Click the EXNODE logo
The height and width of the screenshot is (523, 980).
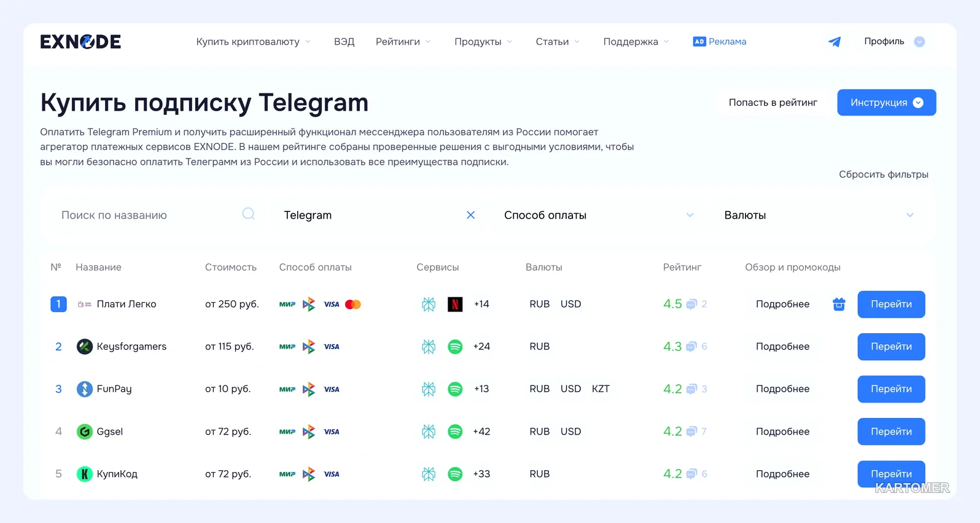pyautogui.click(x=80, y=42)
